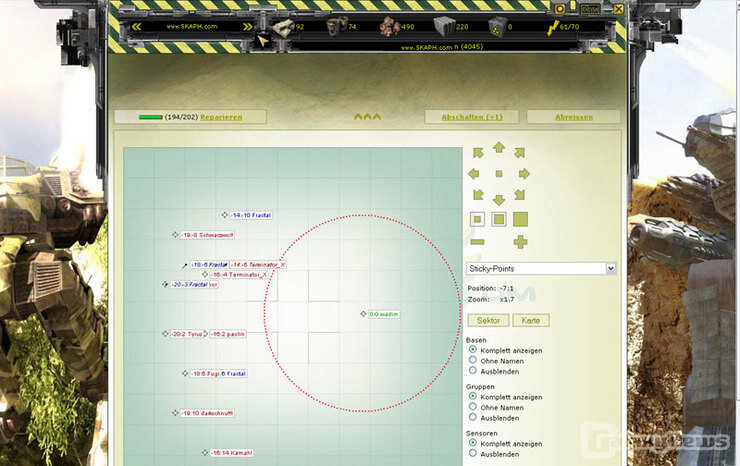740x466 pixels.
Task: Select Gruppen 'Ausblenden' radio button
Action: [x=473, y=417]
